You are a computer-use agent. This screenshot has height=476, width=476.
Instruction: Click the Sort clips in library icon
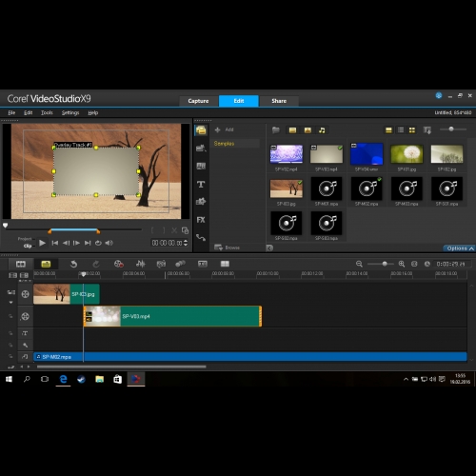(427, 130)
